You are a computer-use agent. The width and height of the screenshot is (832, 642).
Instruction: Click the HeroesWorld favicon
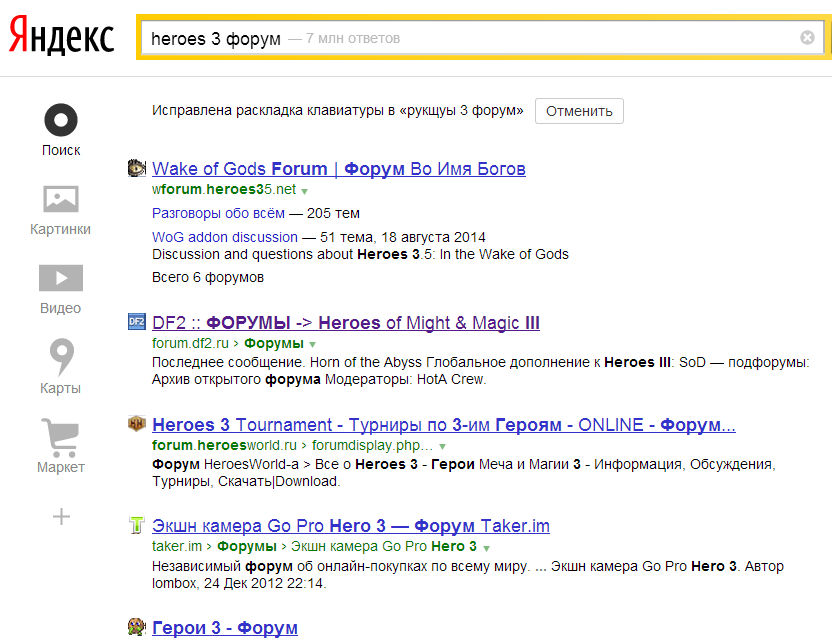point(137,423)
